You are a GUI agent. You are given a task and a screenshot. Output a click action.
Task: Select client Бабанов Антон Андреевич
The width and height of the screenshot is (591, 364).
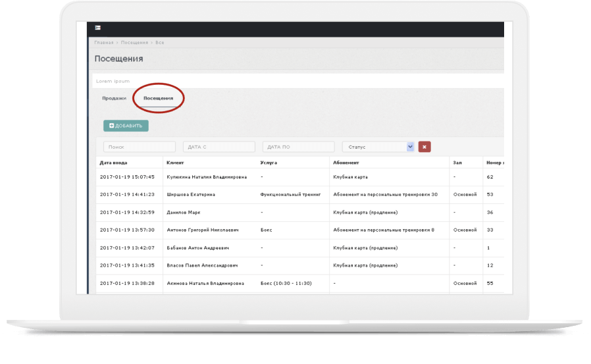tap(198, 248)
